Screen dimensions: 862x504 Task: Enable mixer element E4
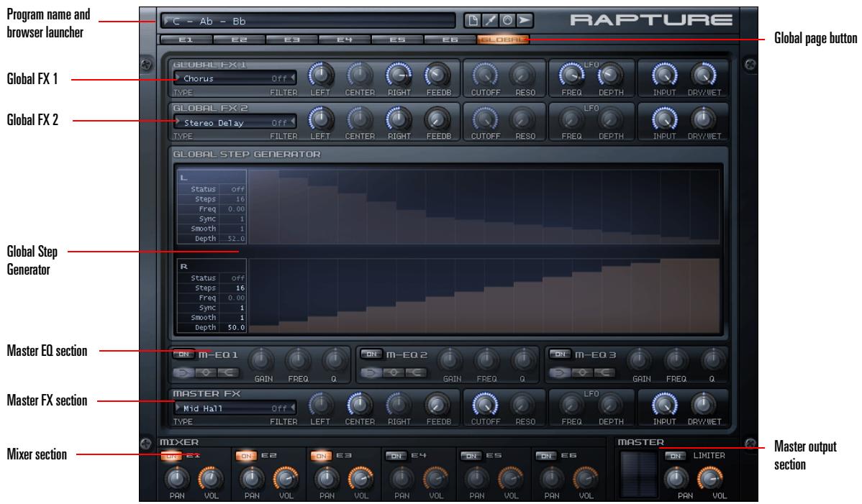(x=396, y=456)
